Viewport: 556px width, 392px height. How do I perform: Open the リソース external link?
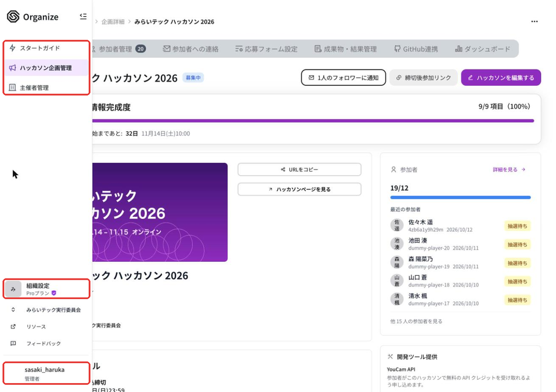pyautogui.click(x=46, y=326)
